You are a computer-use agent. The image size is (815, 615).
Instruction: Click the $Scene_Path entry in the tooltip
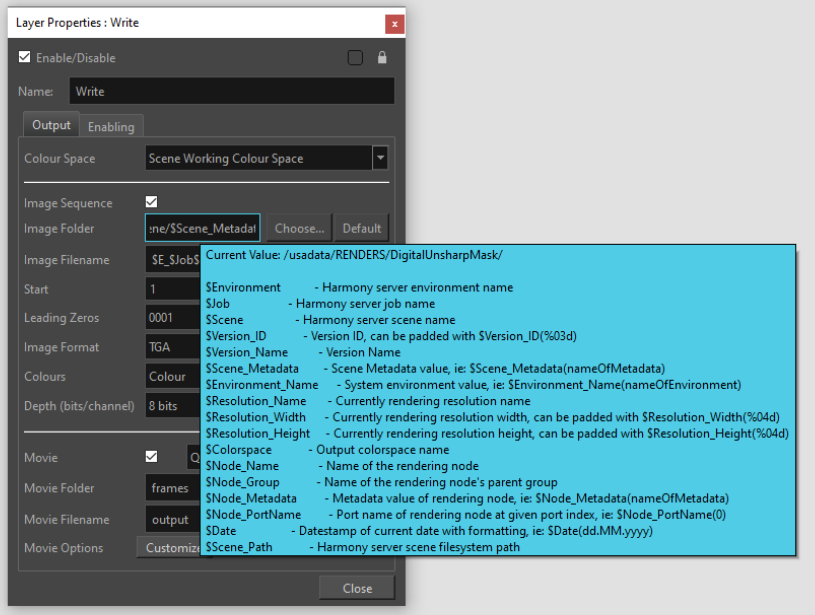click(x=363, y=547)
